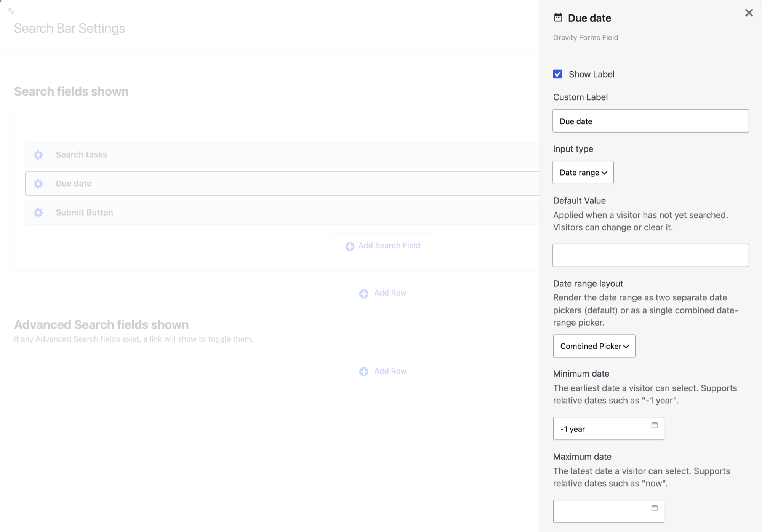The height and width of the screenshot is (532, 762).
Task: Close the Due date settings panel
Action: click(x=749, y=13)
